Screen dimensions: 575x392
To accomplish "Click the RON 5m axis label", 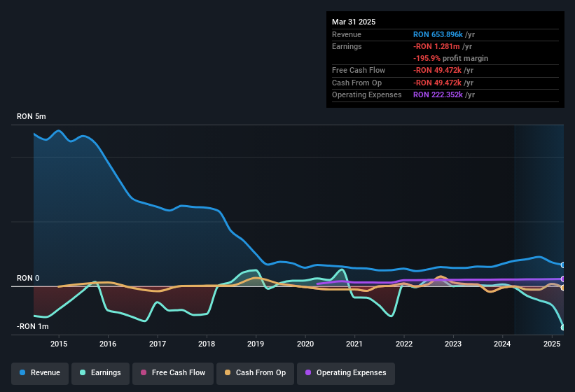I will pos(32,116).
